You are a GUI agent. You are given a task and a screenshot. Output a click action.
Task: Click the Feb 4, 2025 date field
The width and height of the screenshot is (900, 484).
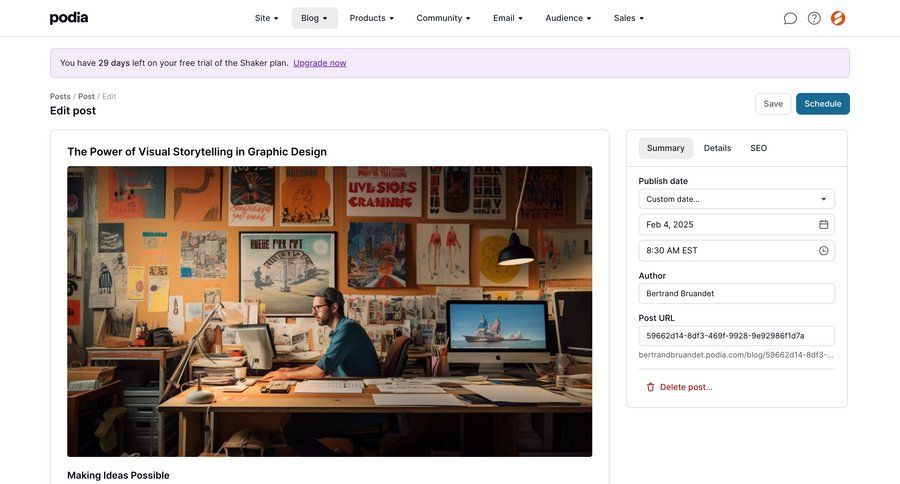736,224
